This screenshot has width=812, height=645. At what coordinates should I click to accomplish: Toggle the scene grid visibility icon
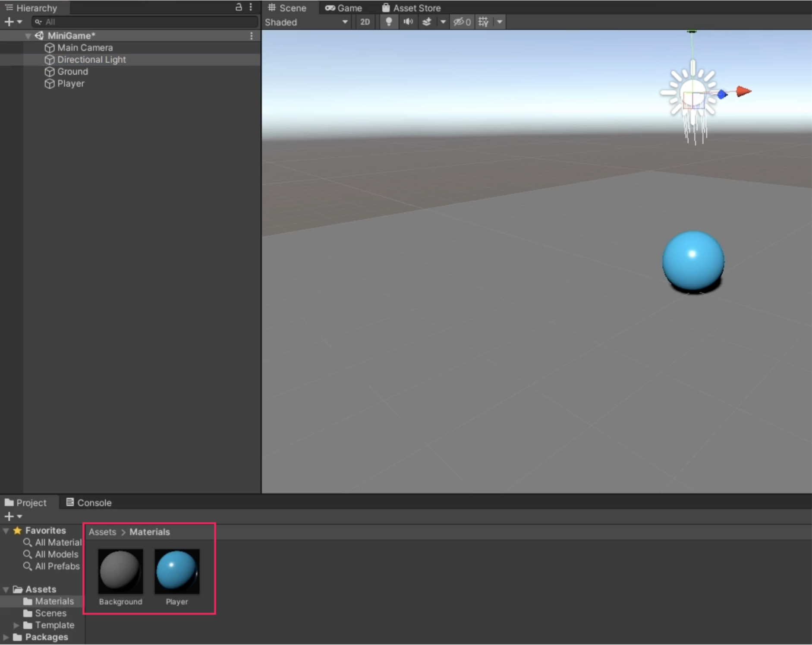click(x=483, y=22)
